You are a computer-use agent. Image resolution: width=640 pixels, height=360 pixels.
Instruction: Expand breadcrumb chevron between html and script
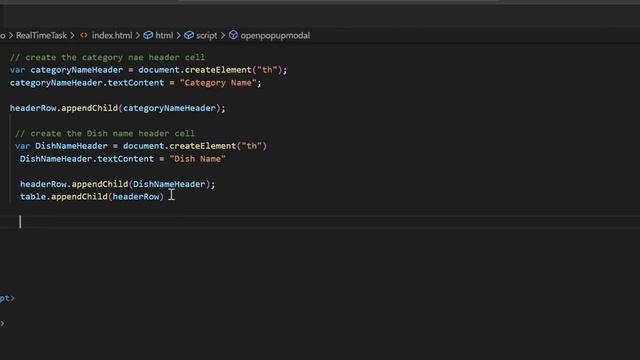tap(178, 36)
